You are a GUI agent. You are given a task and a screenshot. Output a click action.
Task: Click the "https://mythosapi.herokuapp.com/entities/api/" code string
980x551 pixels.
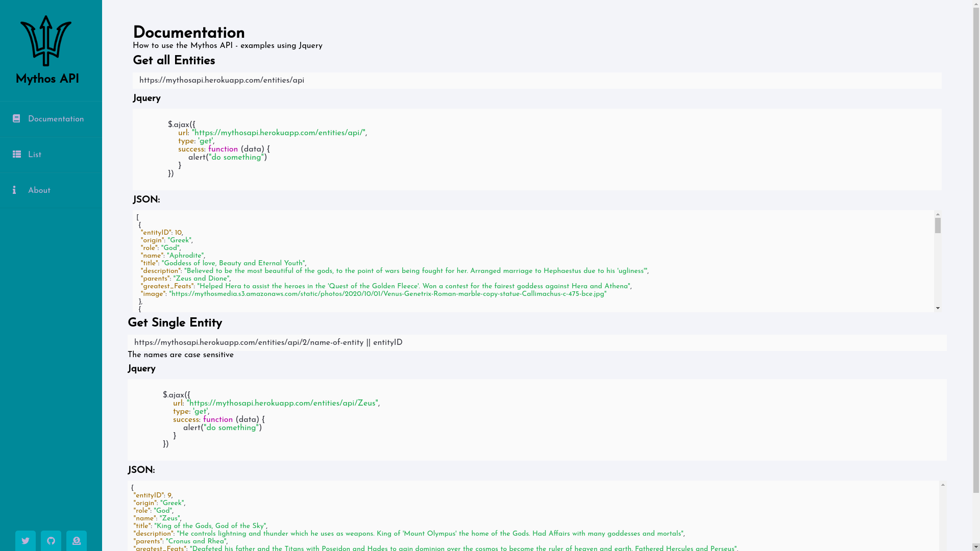279,133
